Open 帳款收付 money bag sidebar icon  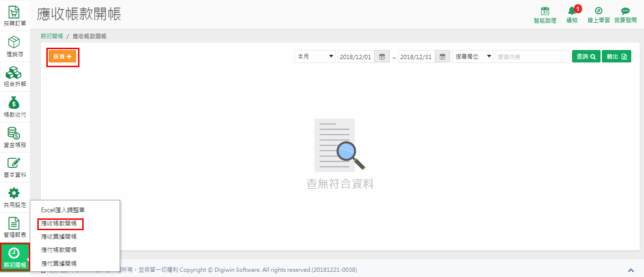click(x=15, y=107)
